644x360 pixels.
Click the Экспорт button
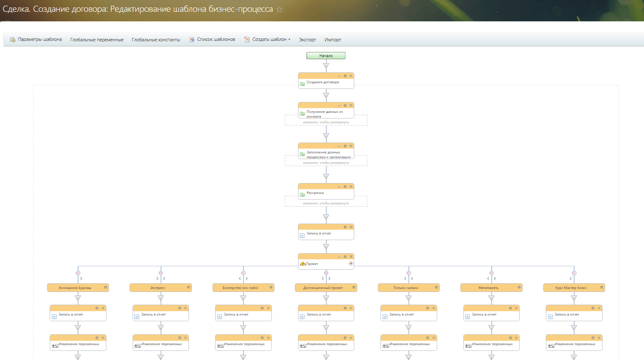[307, 40]
